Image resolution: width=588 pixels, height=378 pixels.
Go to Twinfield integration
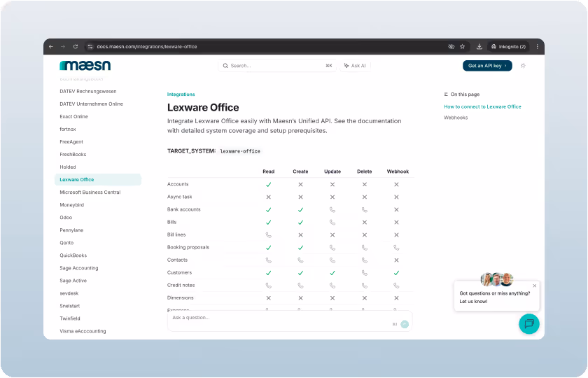(x=70, y=318)
